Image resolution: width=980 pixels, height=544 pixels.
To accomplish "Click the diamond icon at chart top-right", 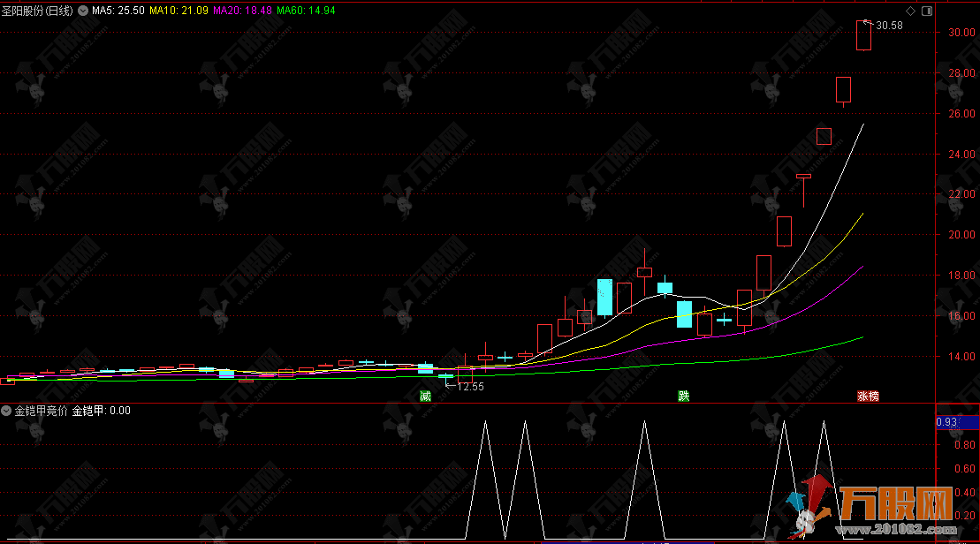I will (x=910, y=11).
